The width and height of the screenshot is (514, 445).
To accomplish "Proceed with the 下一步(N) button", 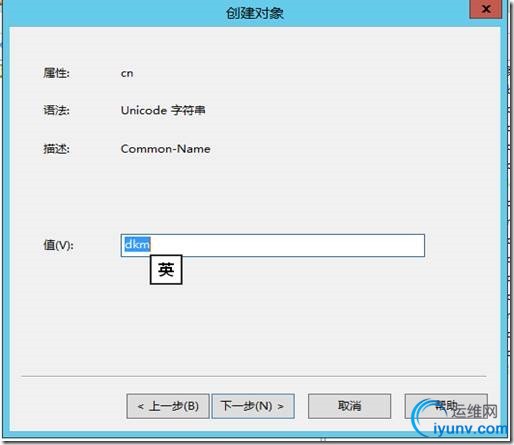I will click(x=253, y=406).
